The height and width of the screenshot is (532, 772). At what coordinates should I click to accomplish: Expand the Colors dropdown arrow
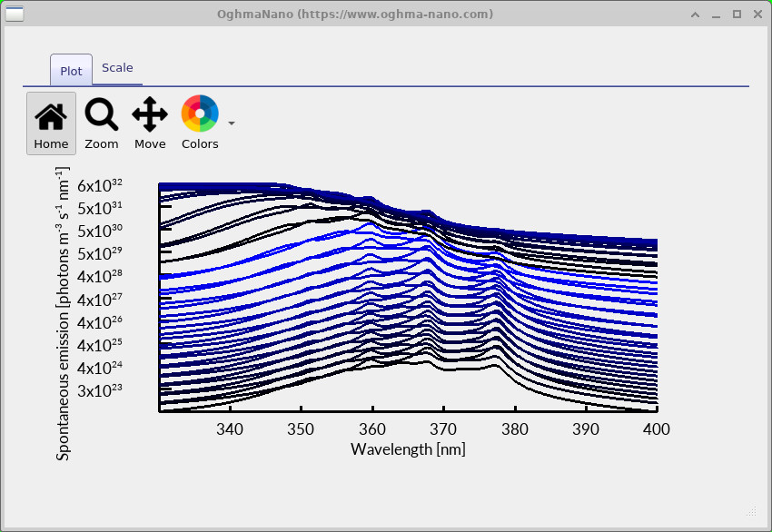pos(232,123)
